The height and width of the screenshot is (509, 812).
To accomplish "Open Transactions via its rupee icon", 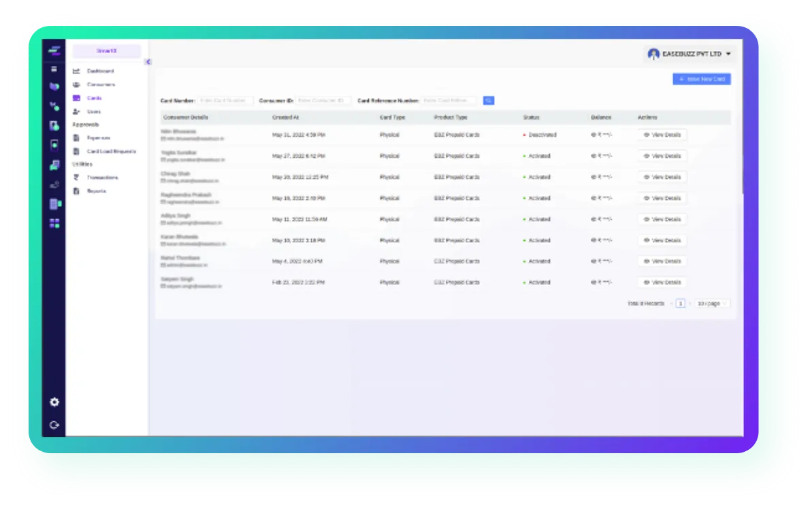I will (x=76, y=177).
